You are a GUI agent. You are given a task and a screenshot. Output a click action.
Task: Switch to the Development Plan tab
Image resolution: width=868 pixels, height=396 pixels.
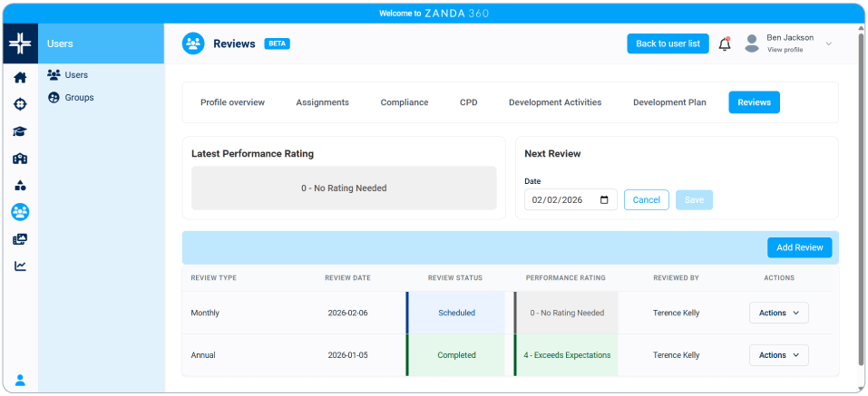point(669,102)
